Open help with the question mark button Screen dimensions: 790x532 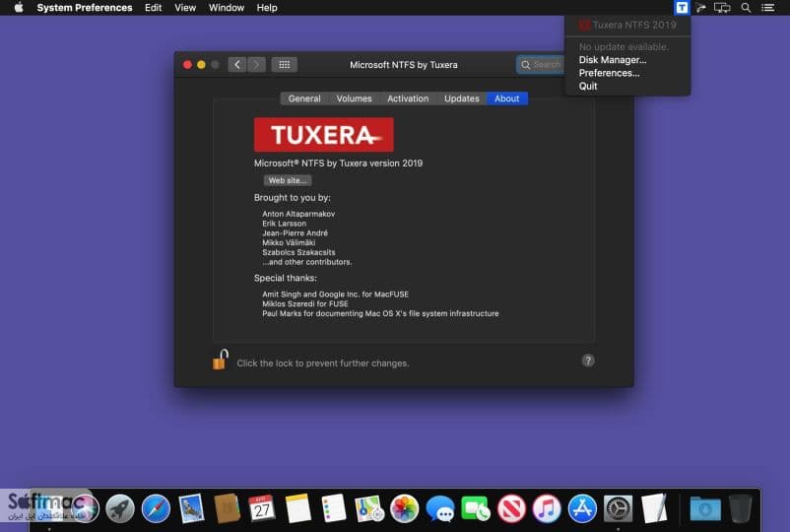[588, 361]
